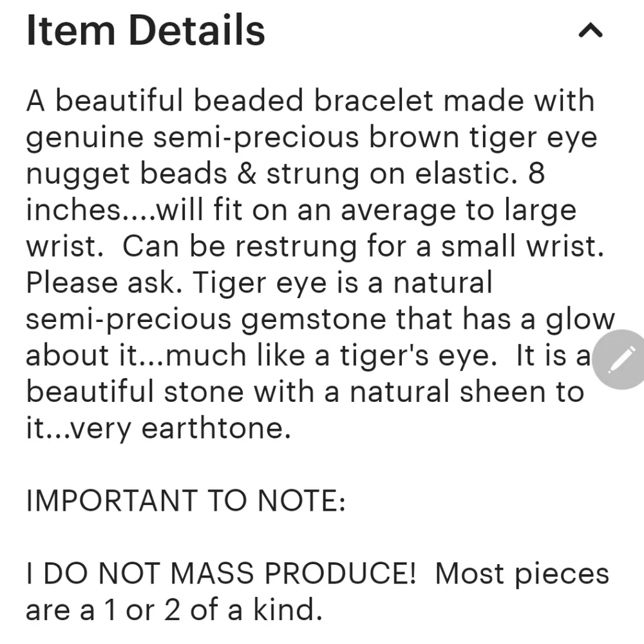This screenshot has height=644, width=644.
Task: Click "genuine semi-precious brown tiger eye" text
Action: pos(311,138)
